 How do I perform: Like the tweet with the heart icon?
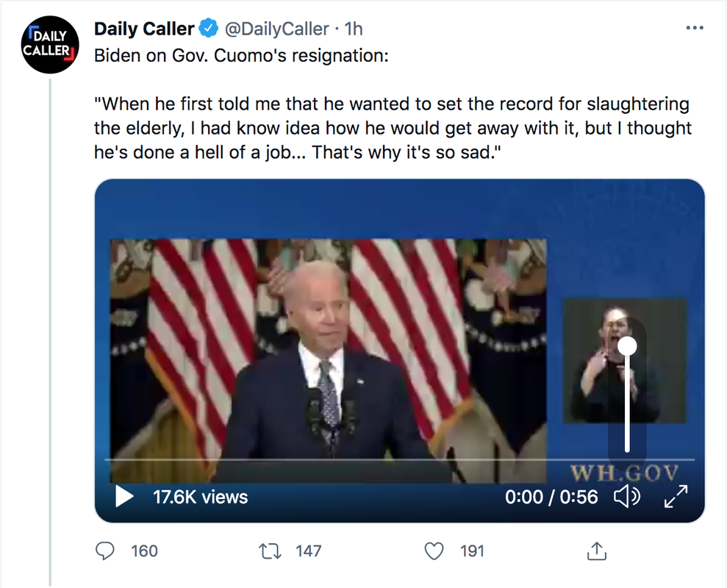tap(435, 551)
